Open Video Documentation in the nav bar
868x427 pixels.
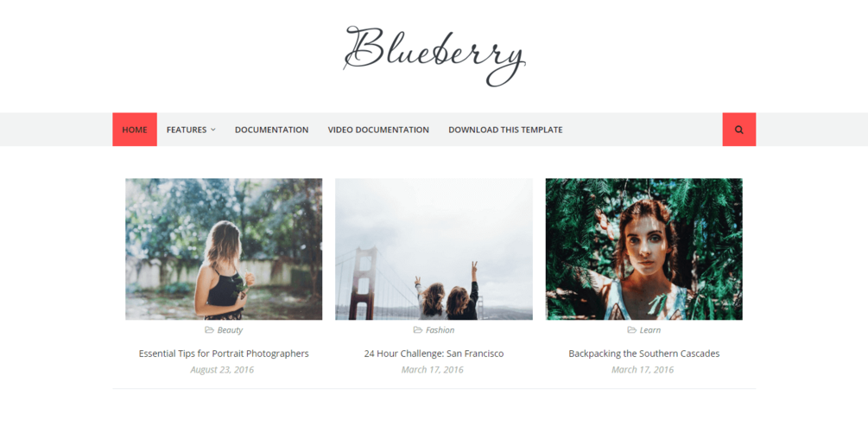pos(378,130)
